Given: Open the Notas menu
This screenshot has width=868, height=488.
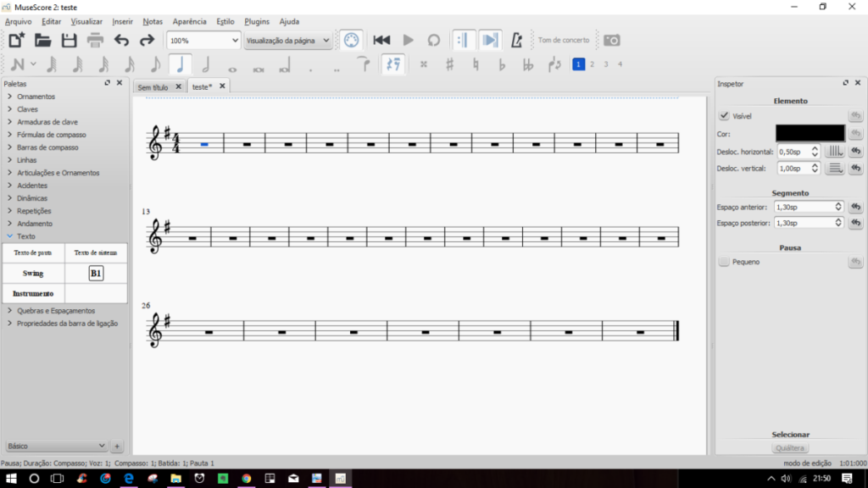Looking at the screenshot, I should click(153, 21).
